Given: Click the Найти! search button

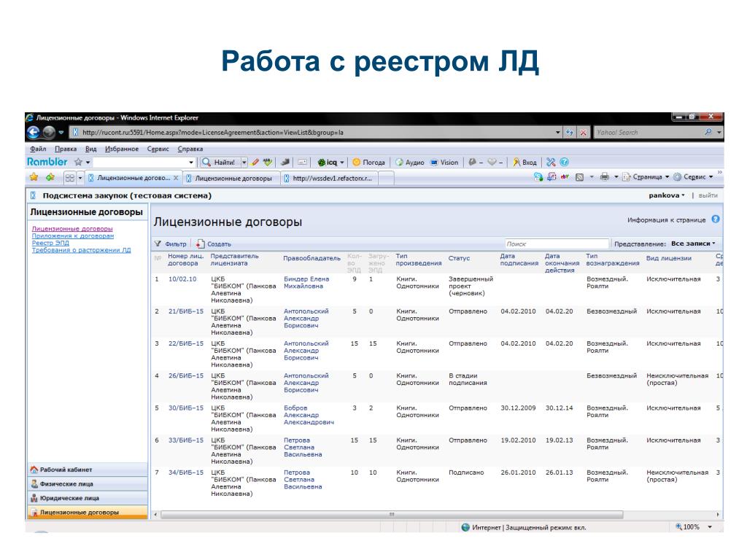Looking at the screenshot, I should coord(219,163).
